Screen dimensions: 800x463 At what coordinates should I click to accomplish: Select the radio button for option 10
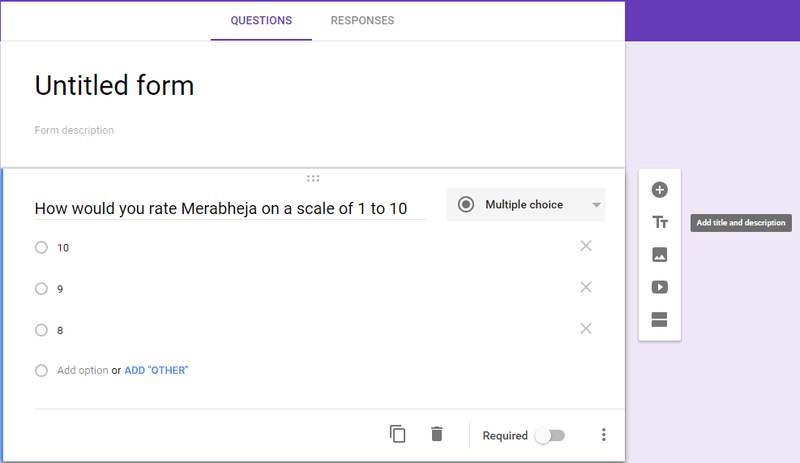(x=41, y=248)
